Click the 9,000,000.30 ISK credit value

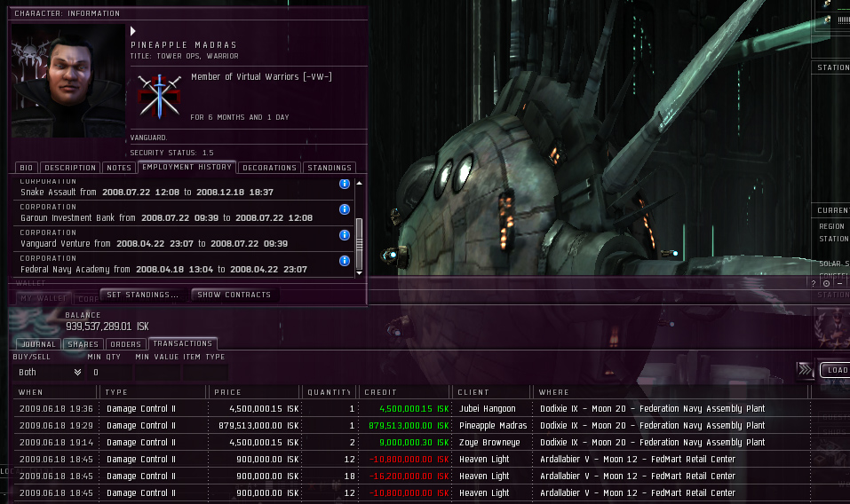[414, 442]
